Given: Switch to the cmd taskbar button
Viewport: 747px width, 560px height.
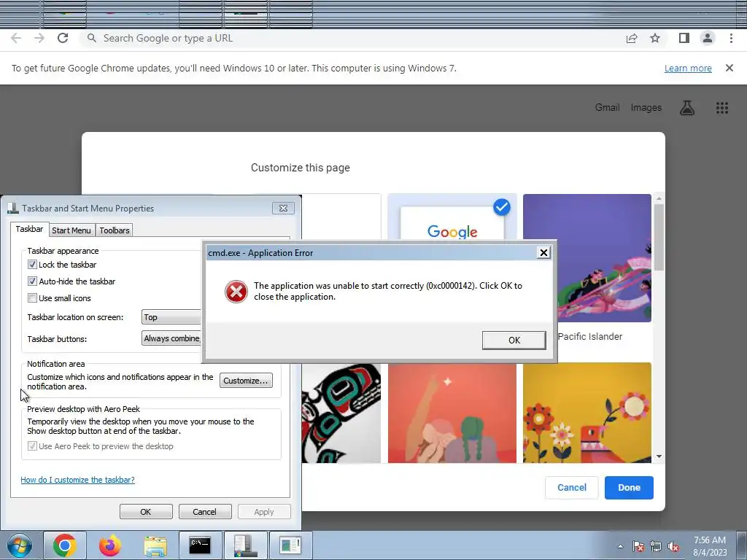Looking at the screenshot, I should coord(200,545).
